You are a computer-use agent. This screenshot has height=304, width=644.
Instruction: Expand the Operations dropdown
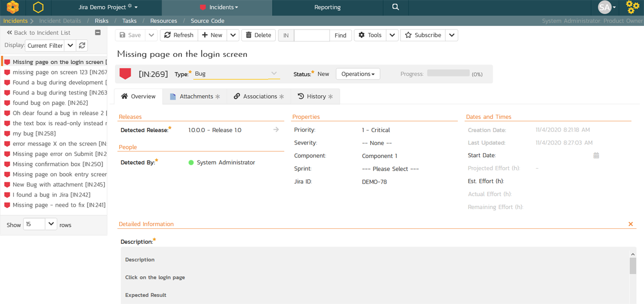[358, 74]
